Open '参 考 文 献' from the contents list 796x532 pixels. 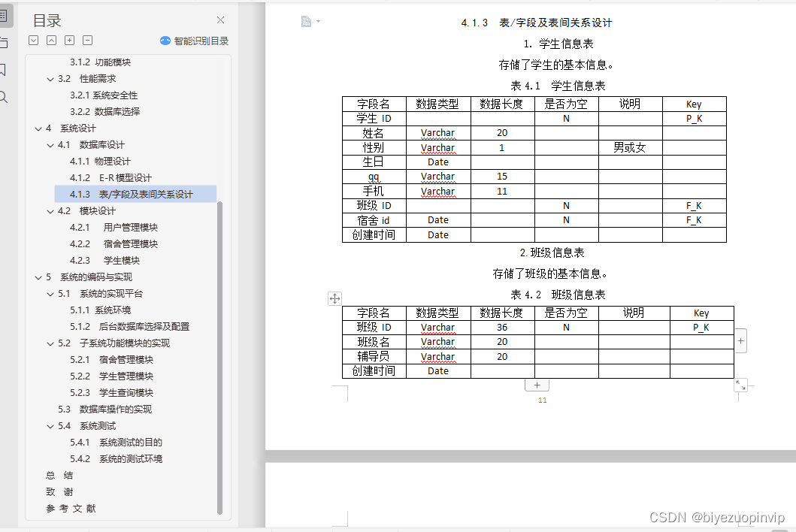[71, 508]
